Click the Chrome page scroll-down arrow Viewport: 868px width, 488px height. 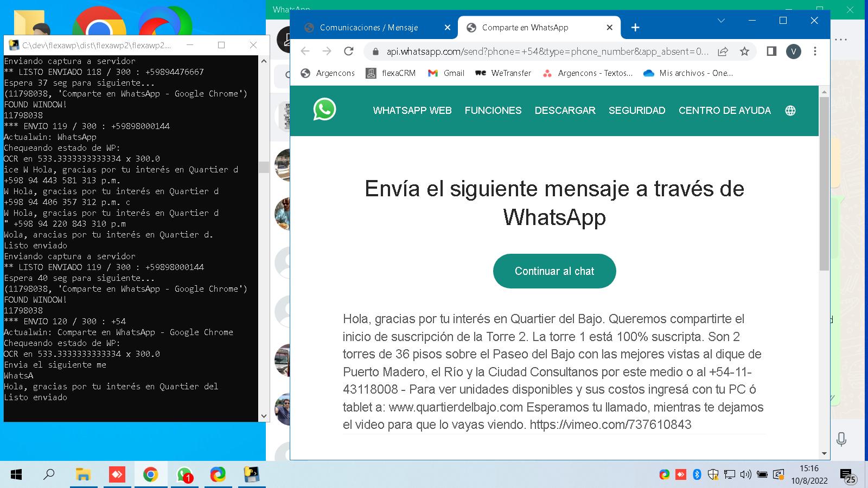point(824,453)
